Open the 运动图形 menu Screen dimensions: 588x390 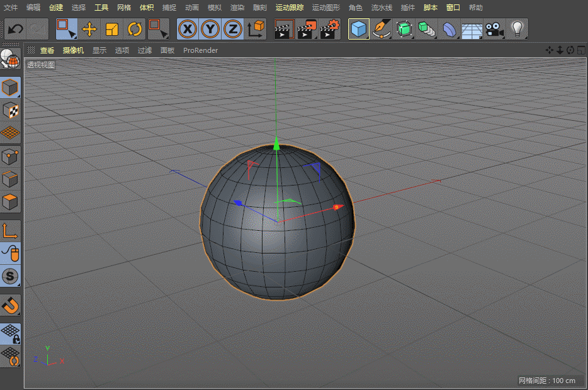[x=326, y=8]
